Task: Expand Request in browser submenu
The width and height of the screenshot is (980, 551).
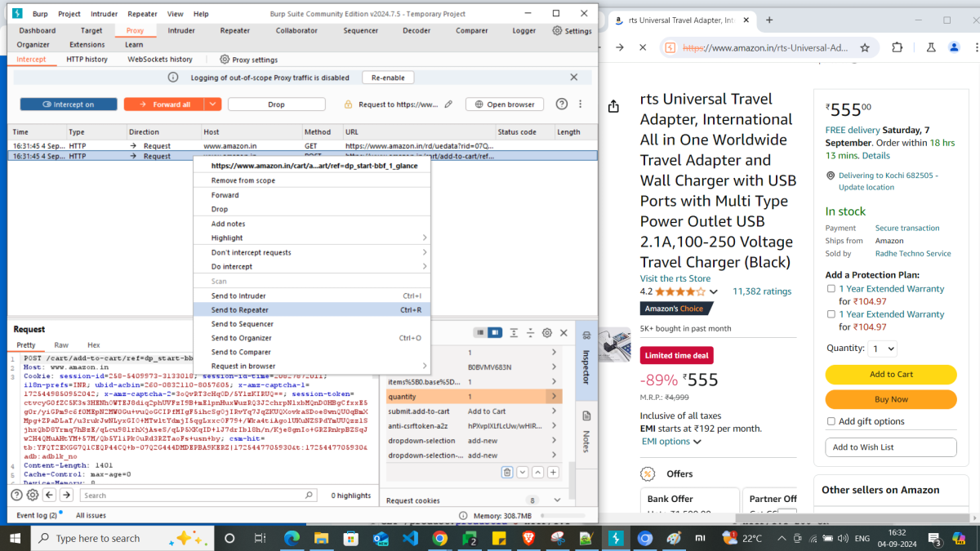Action: (x=425, y=366)
